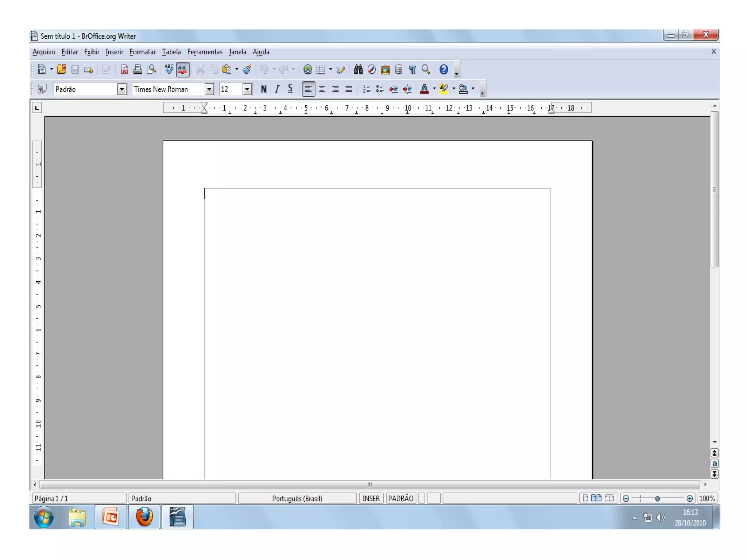Viewport: 747px width, 560px height.
Task: Open the font size 12 dropdown
Action: coord(247,89)
